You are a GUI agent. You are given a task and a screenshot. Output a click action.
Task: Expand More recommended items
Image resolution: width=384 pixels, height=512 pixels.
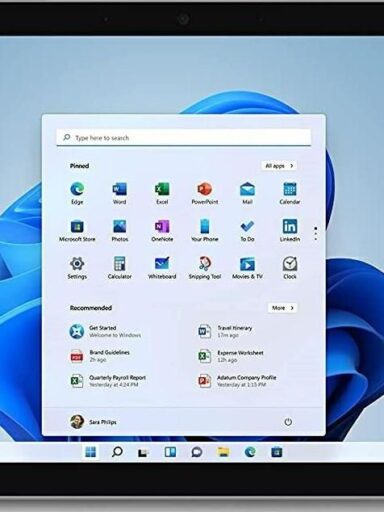click(x=282, y=308)
